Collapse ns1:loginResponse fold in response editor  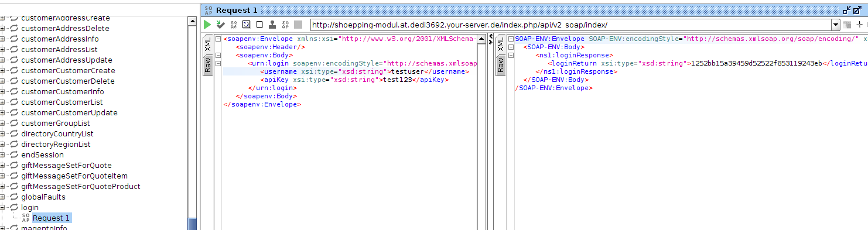pyautogui.click(x=511, y=55)
